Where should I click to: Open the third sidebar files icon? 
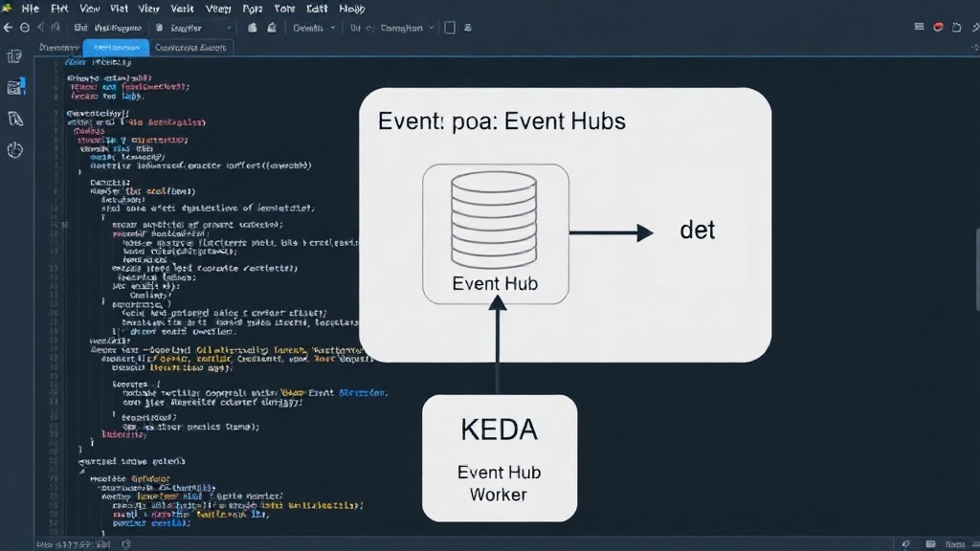point(15,118)
